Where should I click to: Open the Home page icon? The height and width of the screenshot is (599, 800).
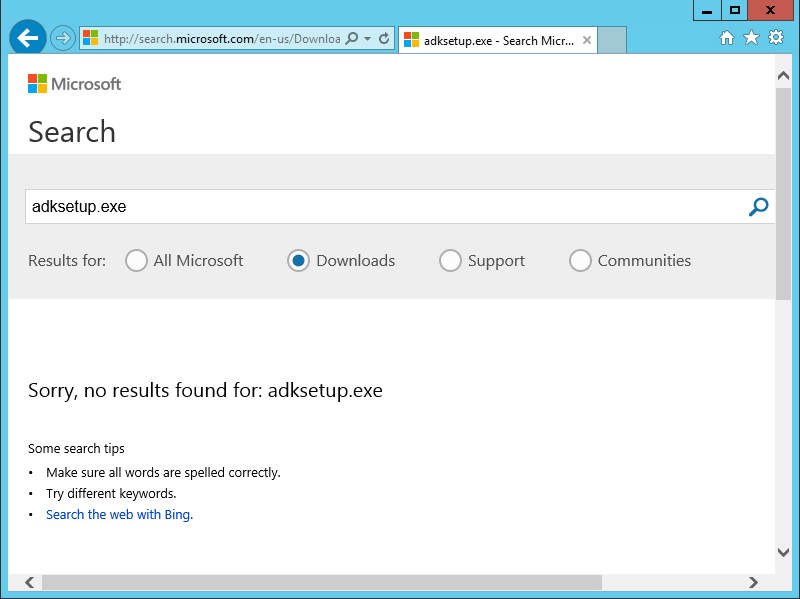[727, 38]
